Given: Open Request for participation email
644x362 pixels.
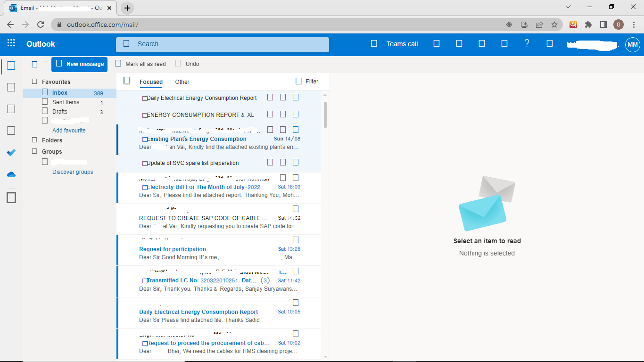Looking at the screenshot, I should coord(219,250).
